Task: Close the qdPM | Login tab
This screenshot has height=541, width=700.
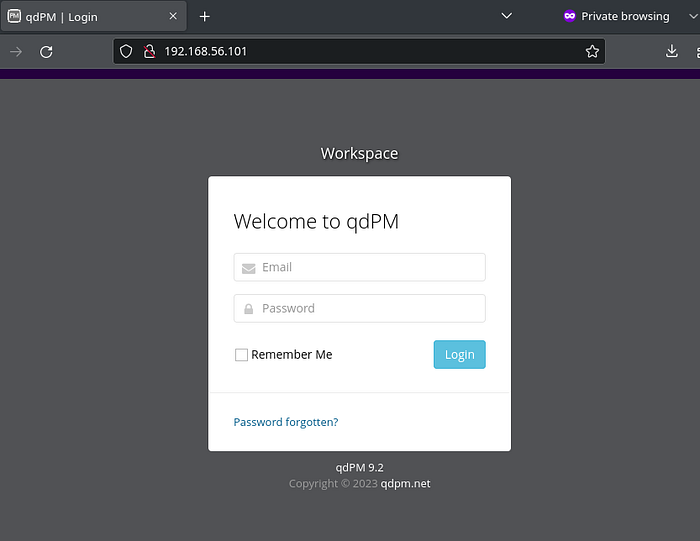Action: [173, 16]
